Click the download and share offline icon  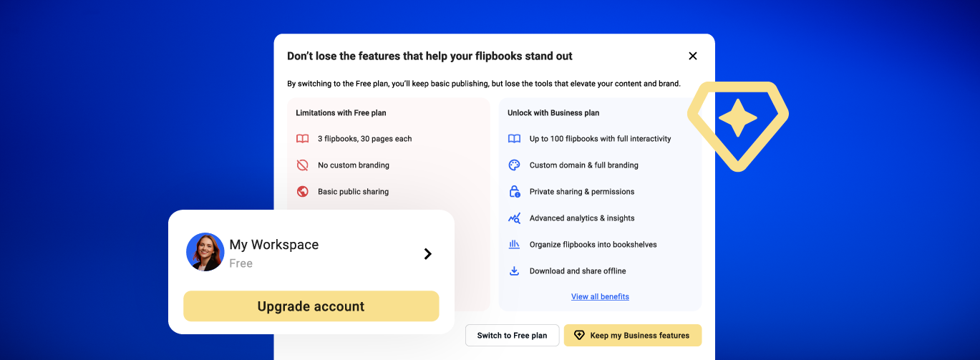pos(514,271)
